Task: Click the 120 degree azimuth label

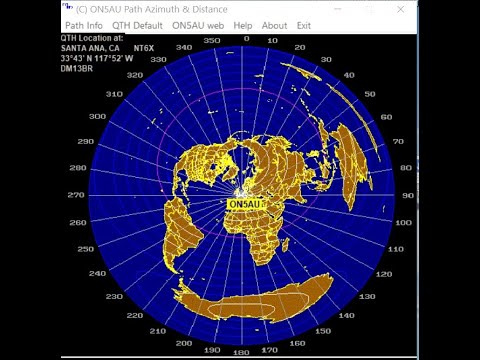Action: [x=384, y=274]
